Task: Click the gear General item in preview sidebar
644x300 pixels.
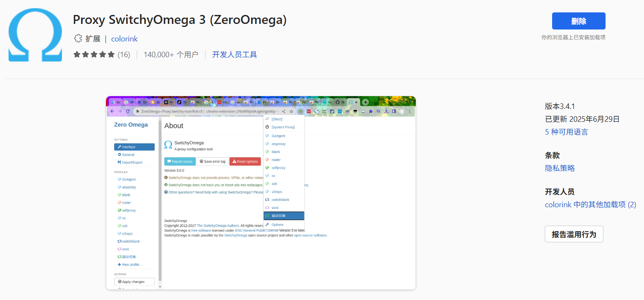Action: 128,155
